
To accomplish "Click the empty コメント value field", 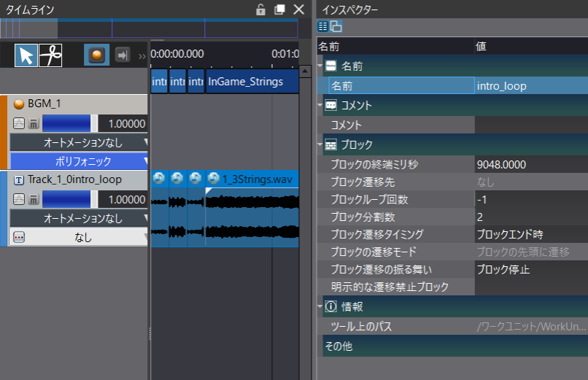I will coord(531,125).
